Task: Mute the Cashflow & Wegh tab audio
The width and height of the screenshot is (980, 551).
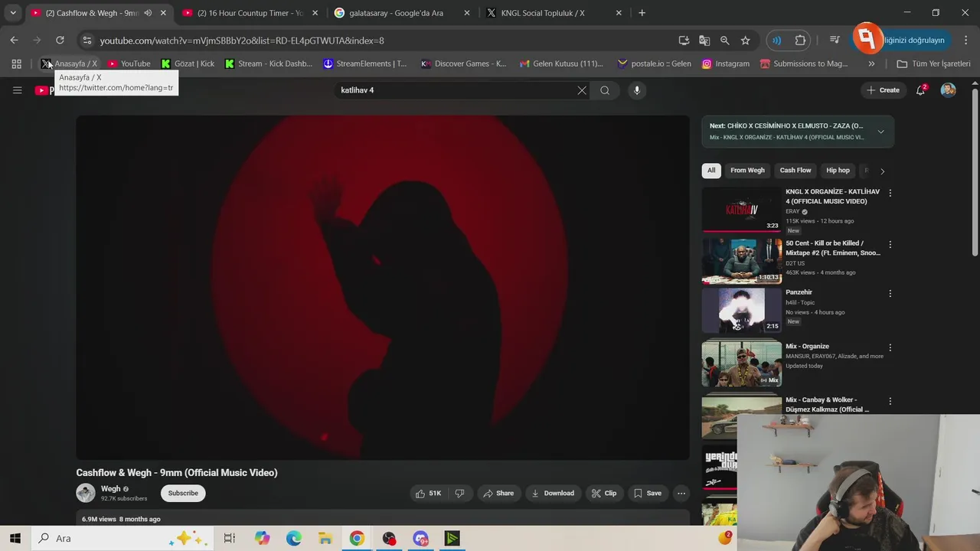Action: point(148,13)
